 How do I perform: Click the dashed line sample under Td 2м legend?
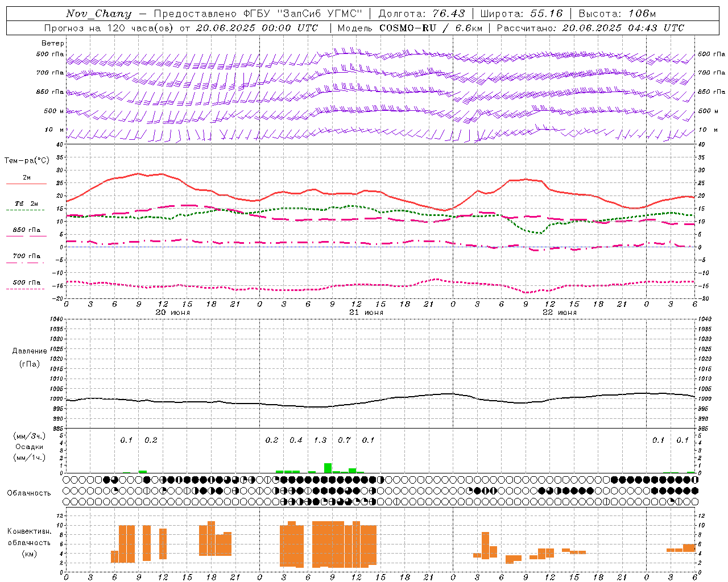point(26,210)
